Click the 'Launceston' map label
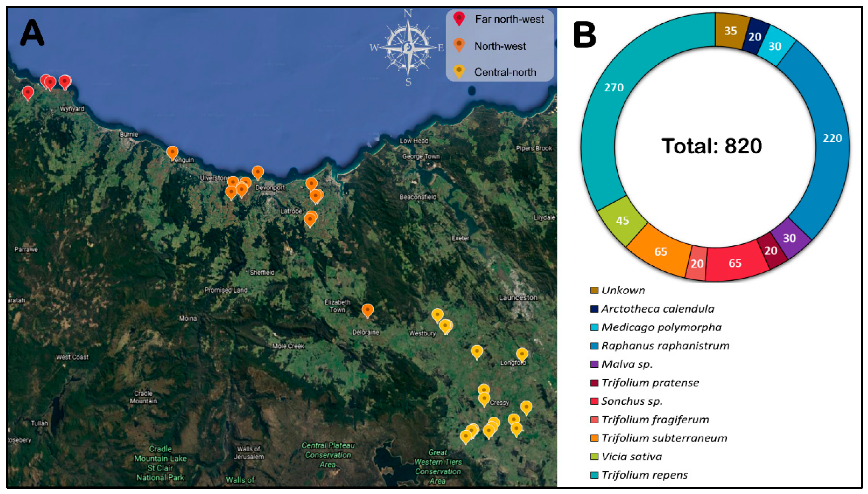 click(518, 297)
